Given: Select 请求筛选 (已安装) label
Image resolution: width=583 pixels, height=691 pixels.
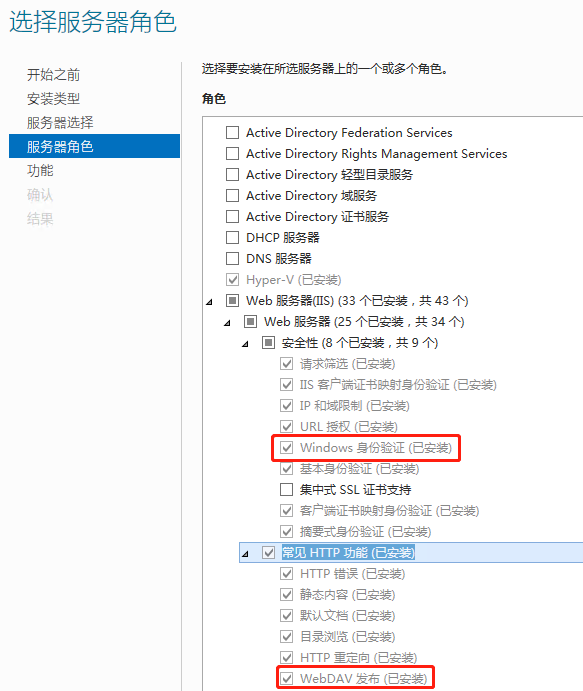Looking at the screenshot, I should pos(347,364).
